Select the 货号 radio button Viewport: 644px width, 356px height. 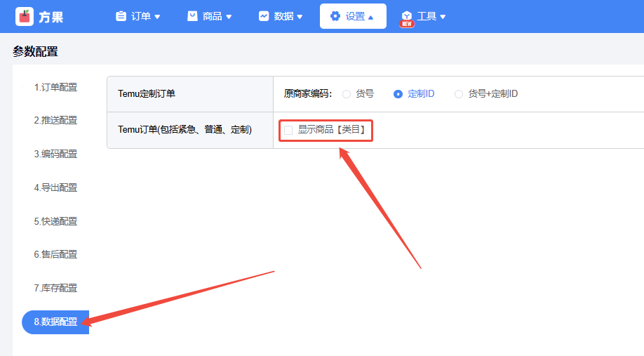coord(347,94)
